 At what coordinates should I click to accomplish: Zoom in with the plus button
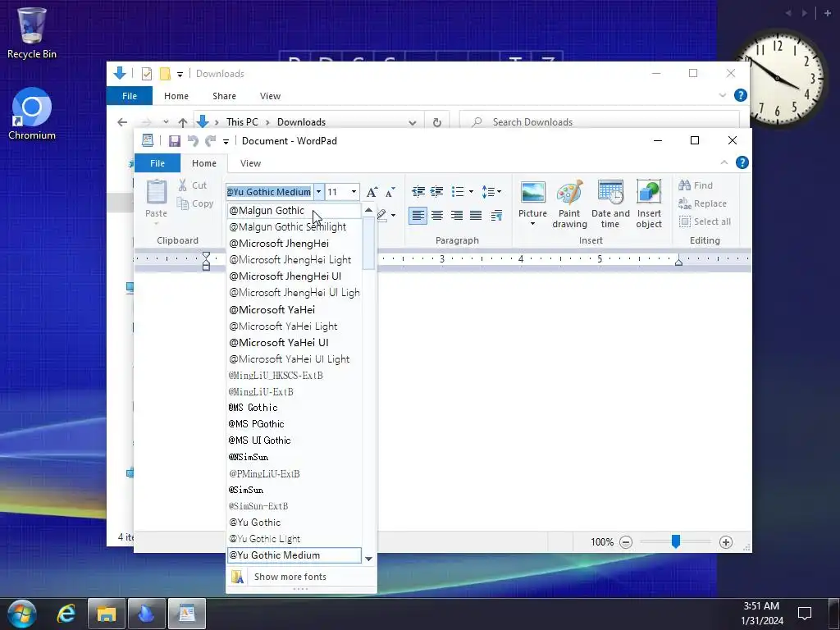coord(726,542)
